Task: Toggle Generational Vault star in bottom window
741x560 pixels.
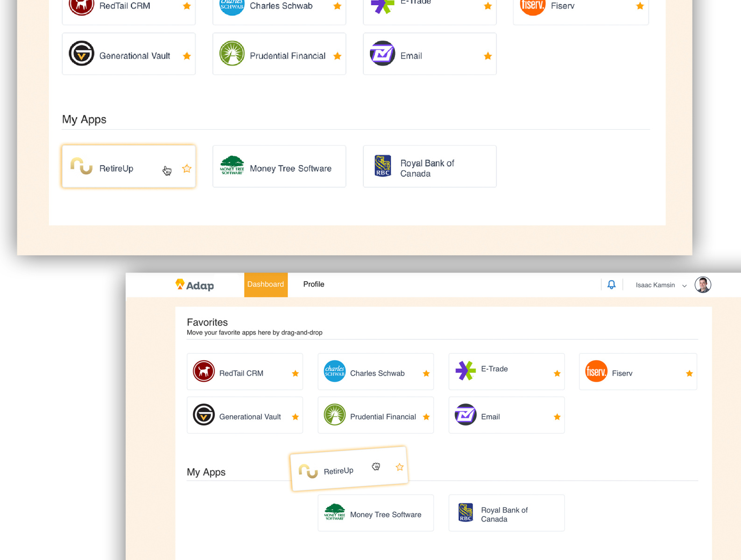Action: tap(295, 417)
